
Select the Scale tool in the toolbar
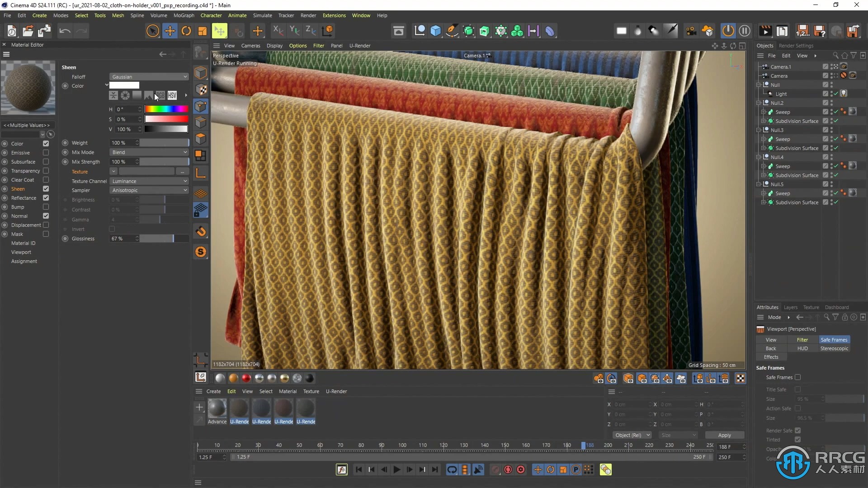pyautogui.click(x=202, y=31)
